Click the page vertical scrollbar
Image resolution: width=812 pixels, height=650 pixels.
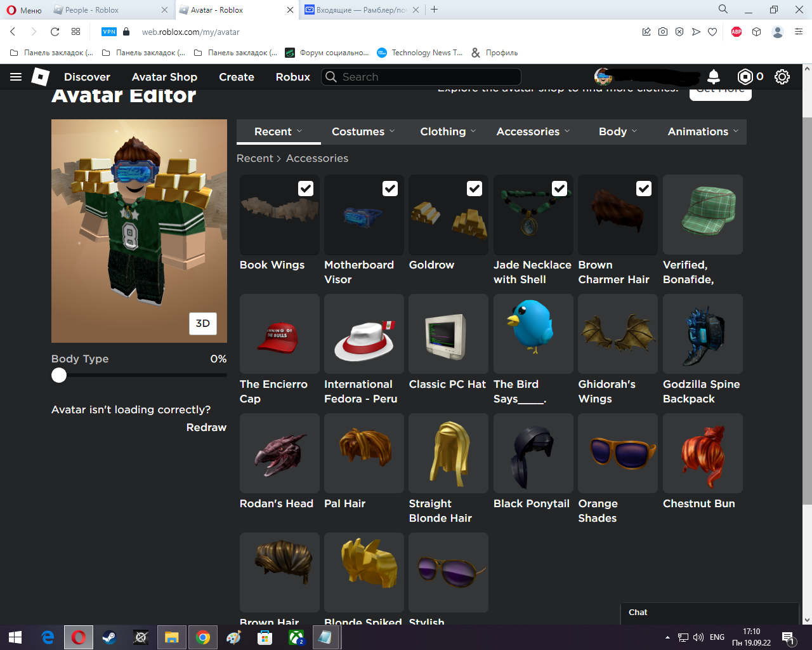point(807,310)
